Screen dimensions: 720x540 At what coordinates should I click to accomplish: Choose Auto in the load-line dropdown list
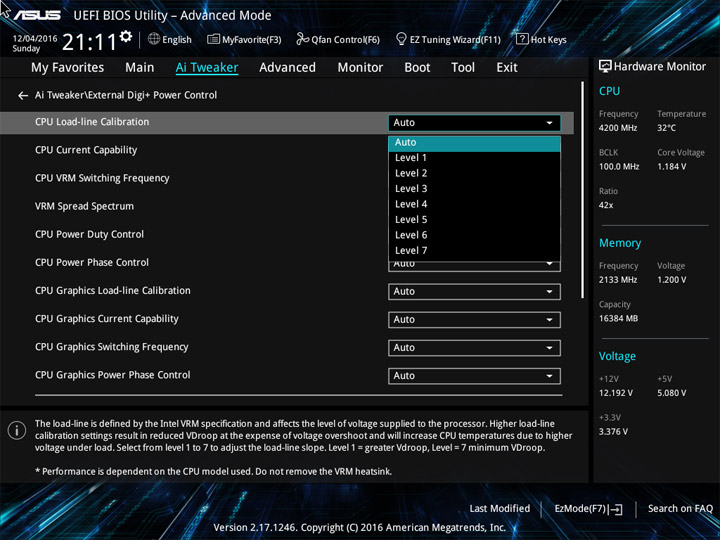pyautogui.click(x=474, y=143)
